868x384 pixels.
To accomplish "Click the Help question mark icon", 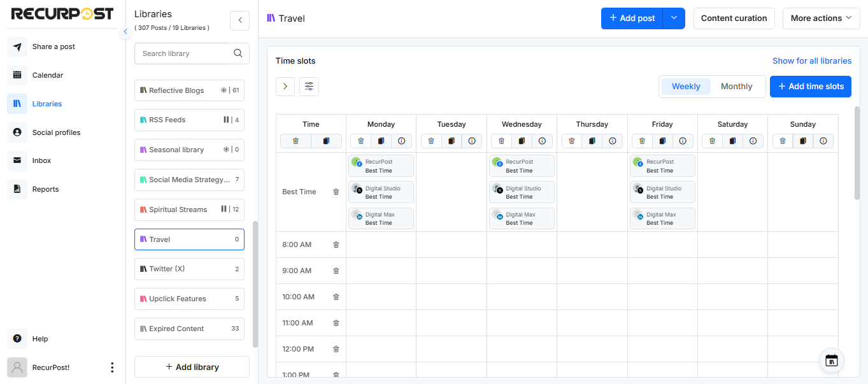I will tap(17, 339).
